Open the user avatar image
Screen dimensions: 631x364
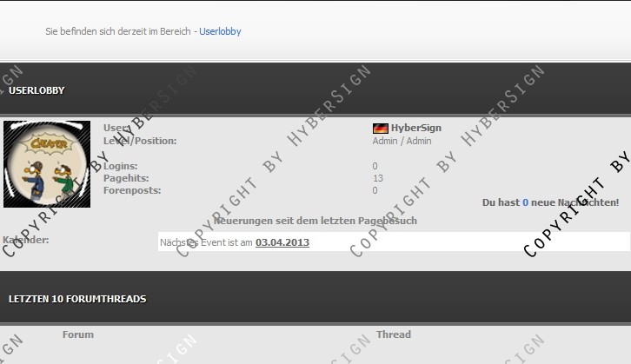(x=47, y=164)
